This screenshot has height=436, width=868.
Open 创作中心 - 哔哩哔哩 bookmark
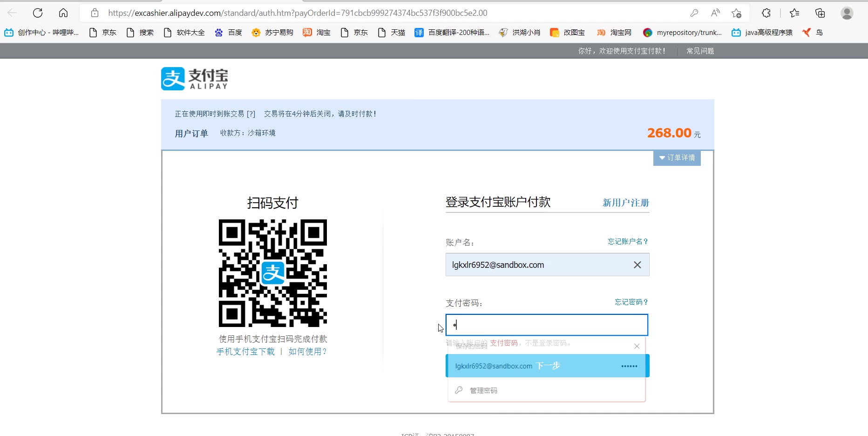(x=41, y=32)
